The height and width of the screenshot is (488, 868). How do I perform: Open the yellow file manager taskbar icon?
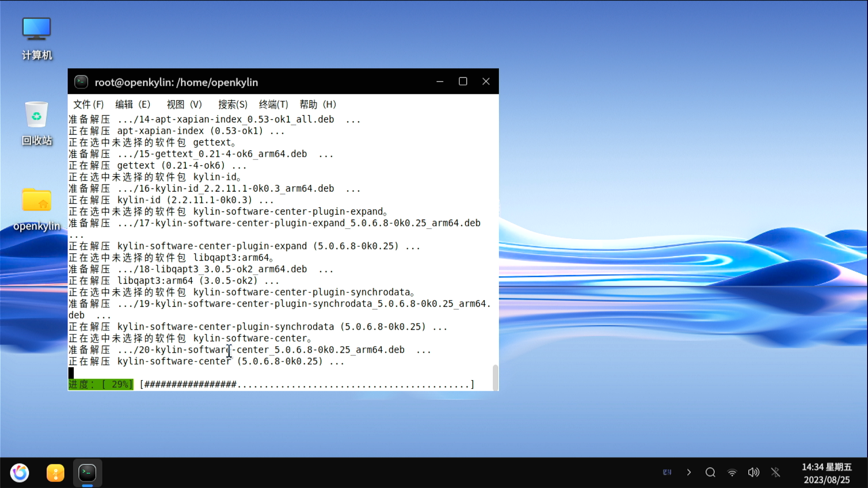click(56, 473)
